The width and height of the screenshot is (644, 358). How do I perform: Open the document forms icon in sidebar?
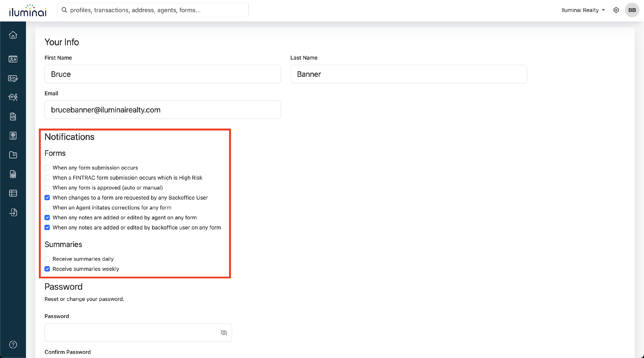13,117
